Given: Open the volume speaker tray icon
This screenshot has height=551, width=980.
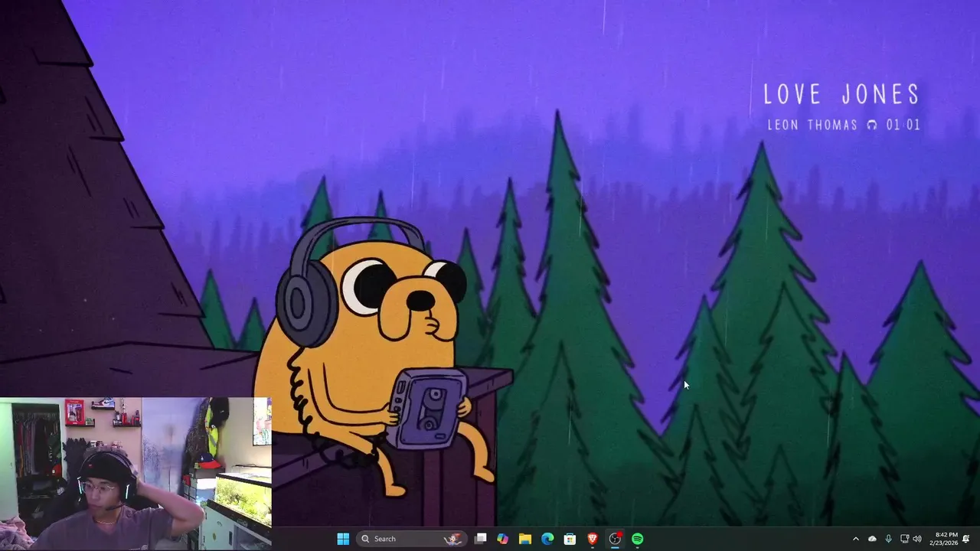Looking at the screenshot, I should (917, 539).
